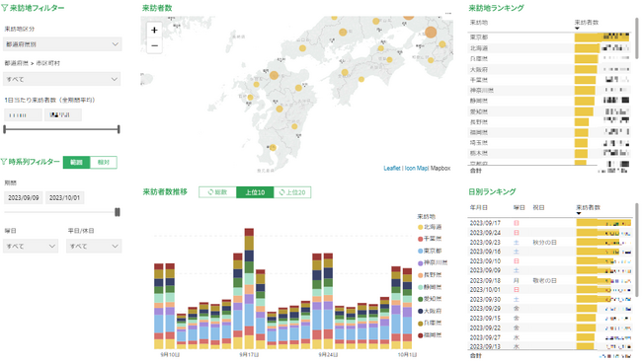
Task: Click the period range slider handle
Action: point(118,212)
